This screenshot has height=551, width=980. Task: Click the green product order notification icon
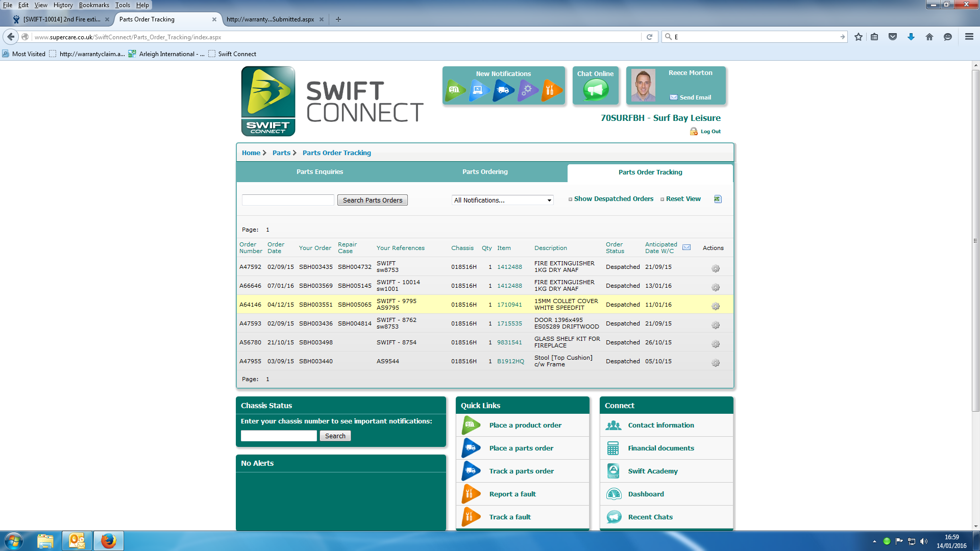pyautogui.click(x=455, y=90)
